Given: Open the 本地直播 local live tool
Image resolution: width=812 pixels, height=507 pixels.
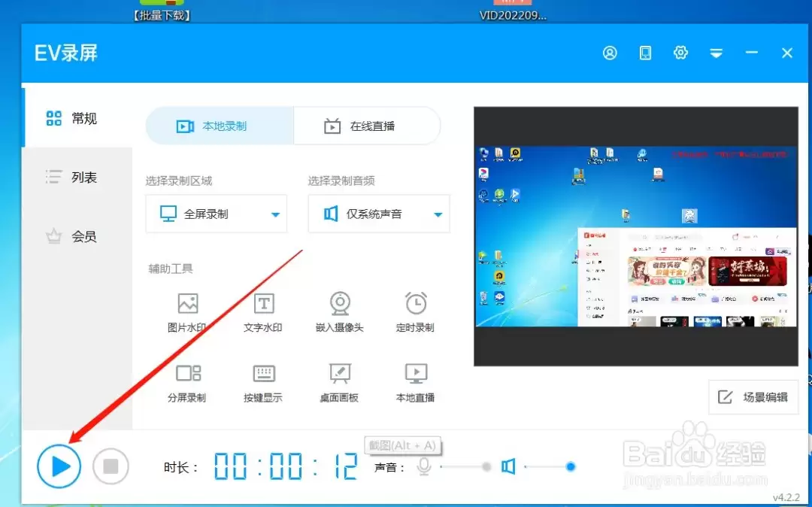Looking at the screenshot, I should [415, 383].
